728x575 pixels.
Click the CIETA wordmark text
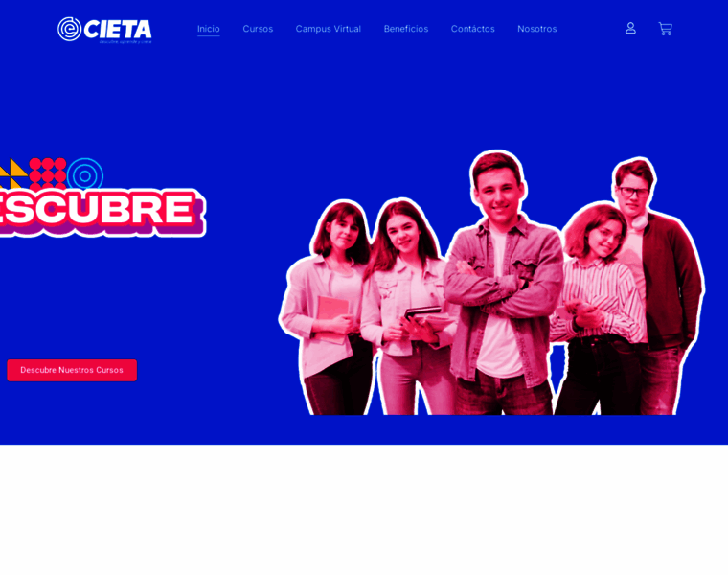118,30
